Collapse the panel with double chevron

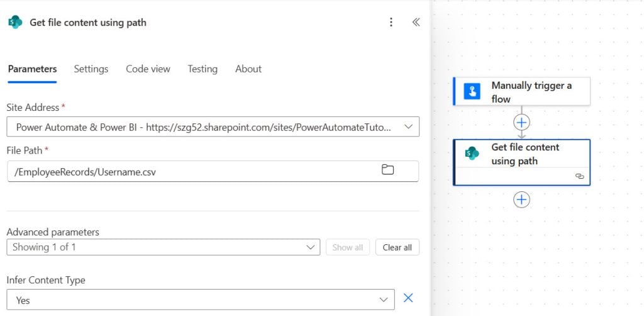click(416, 22)
